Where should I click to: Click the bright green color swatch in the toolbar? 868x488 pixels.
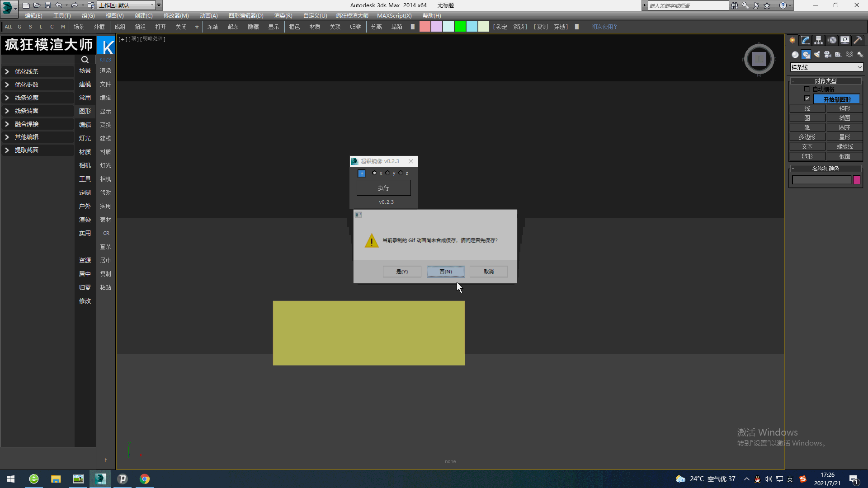tap(460, 27)
